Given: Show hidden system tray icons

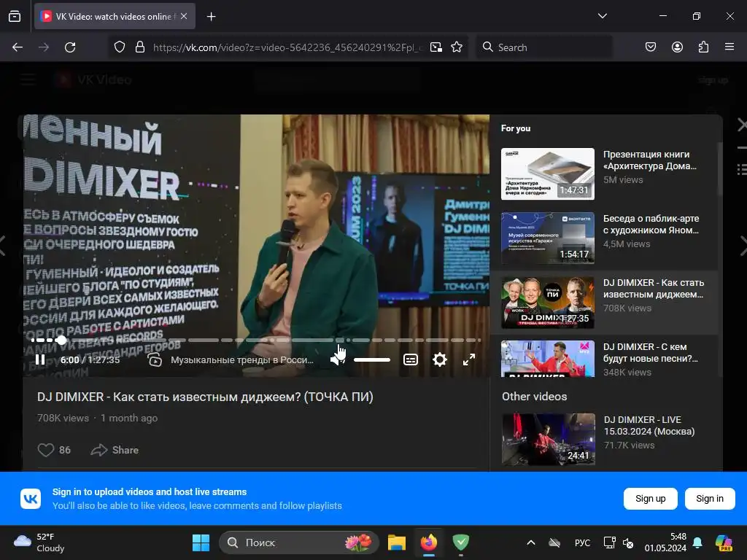Looking at the screenshot, I should [531, 542].
